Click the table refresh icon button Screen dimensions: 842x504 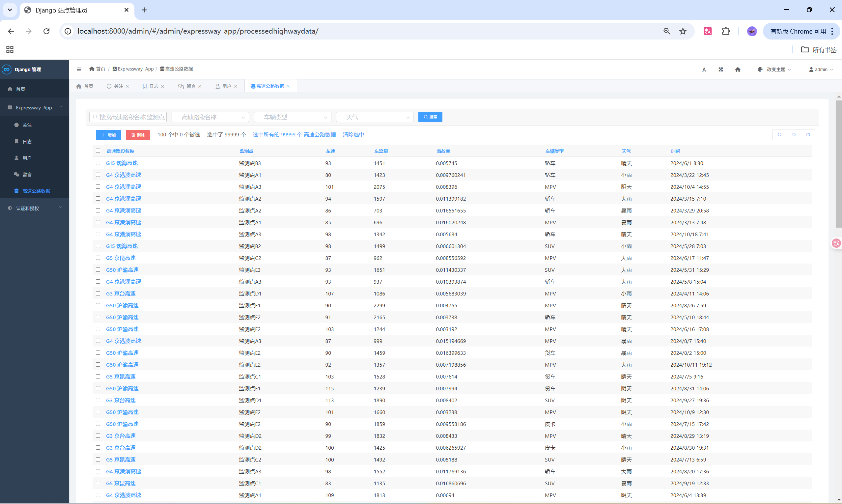pyautogui.click(x=794, y=134)
